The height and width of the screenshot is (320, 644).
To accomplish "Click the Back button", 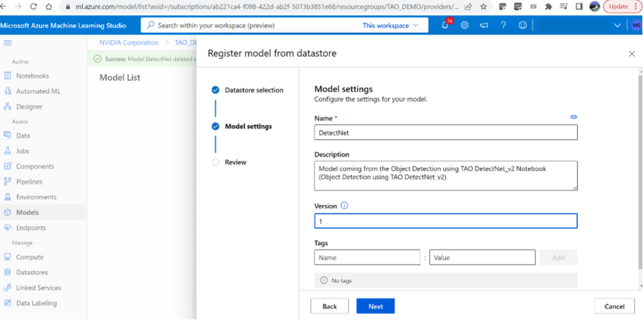I will click(x=329, y=306).
